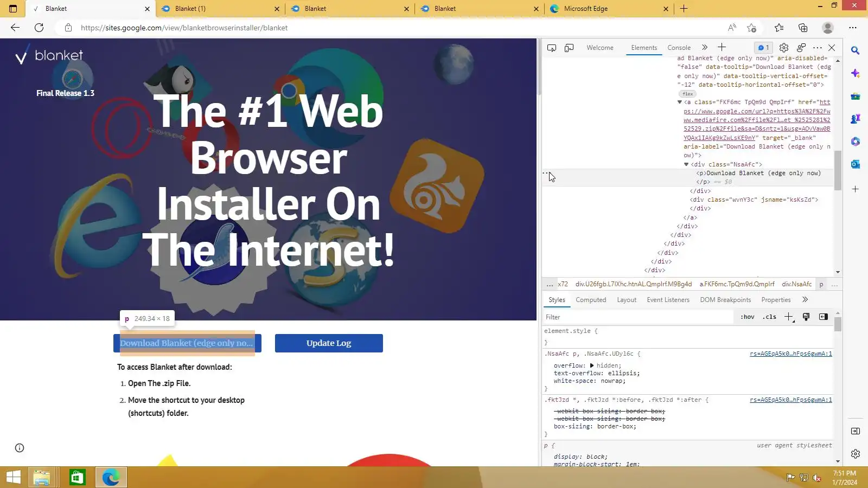Image resolution: width=868 pixels, height=488 pixels.
Task: Add this page to favorites
Action: 751,28
